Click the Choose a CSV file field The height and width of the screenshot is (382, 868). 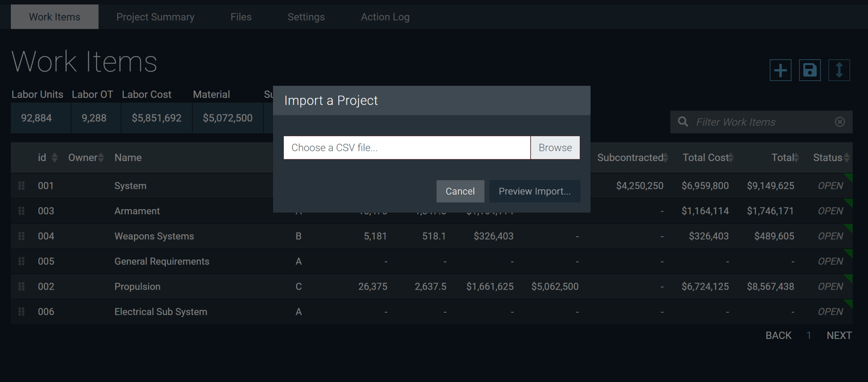click(407, 148)
